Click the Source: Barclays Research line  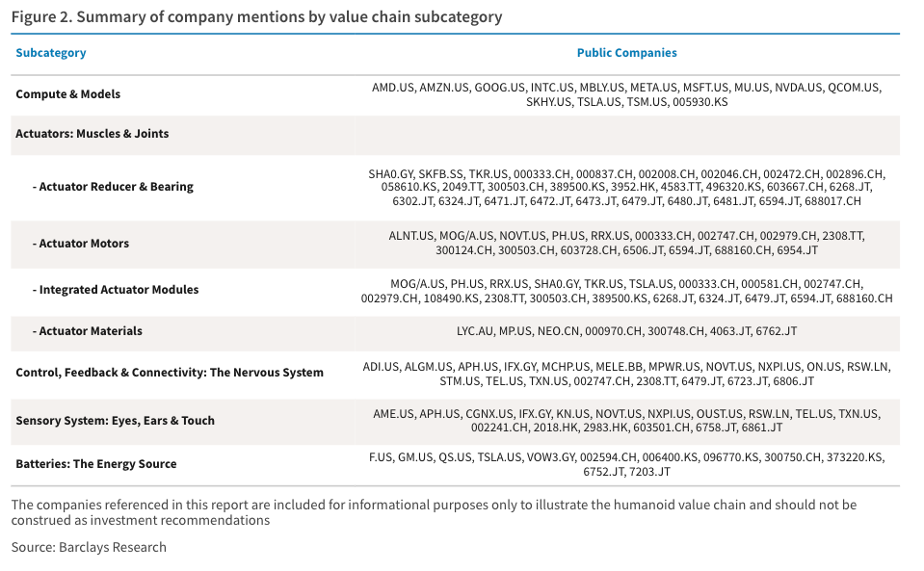[x=89, y=548]
